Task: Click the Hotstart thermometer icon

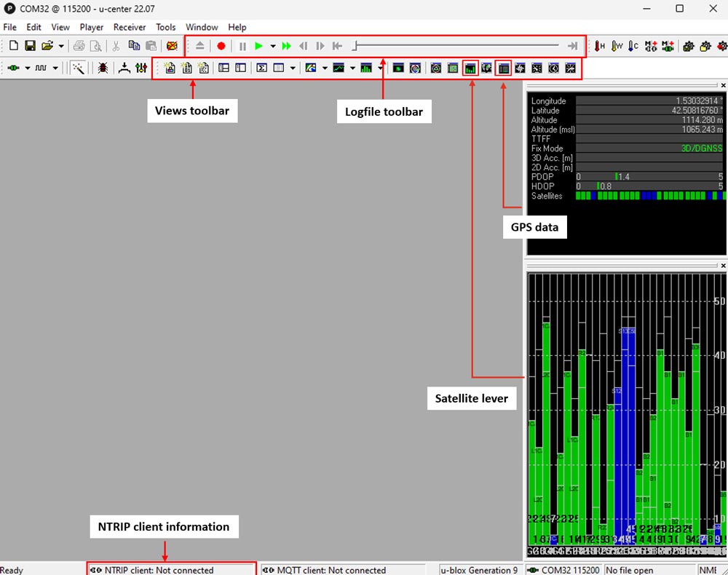Action: coord(600,46)
